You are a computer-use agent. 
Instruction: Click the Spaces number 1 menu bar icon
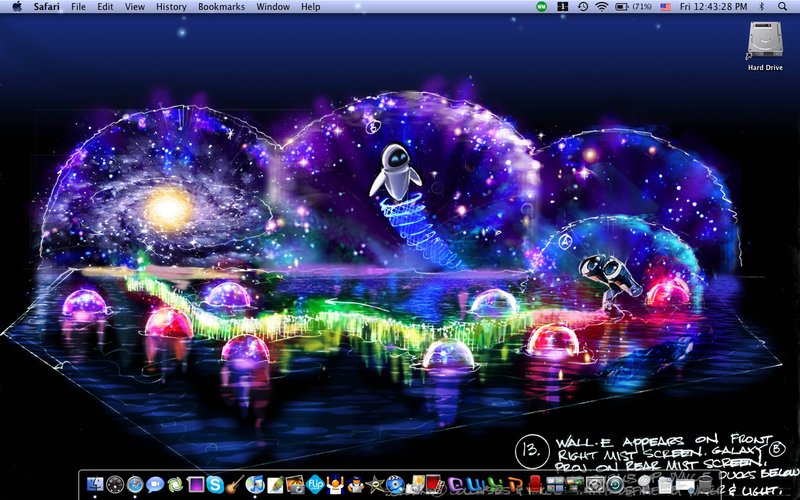[x=562, y=7]
